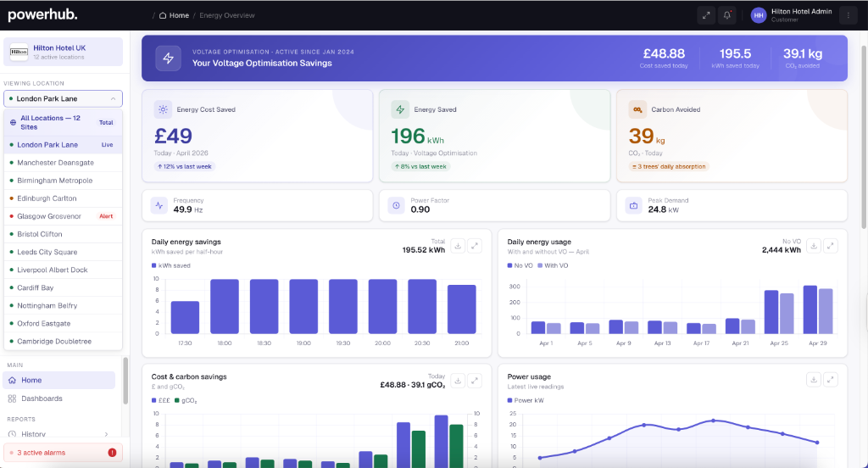Click the 195.52 kWh total value
Screen dimensions: 868x468
(424, 250)
